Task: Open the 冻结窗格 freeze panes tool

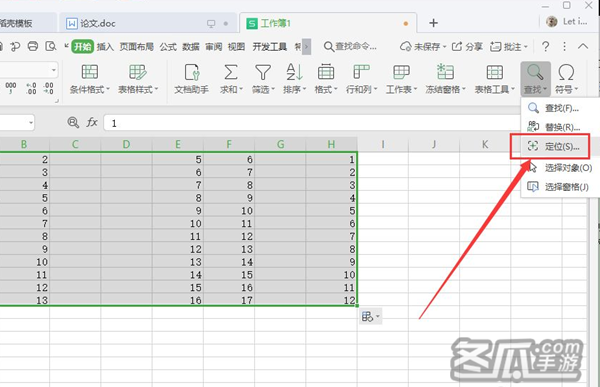Action: [x=445, y=79]
